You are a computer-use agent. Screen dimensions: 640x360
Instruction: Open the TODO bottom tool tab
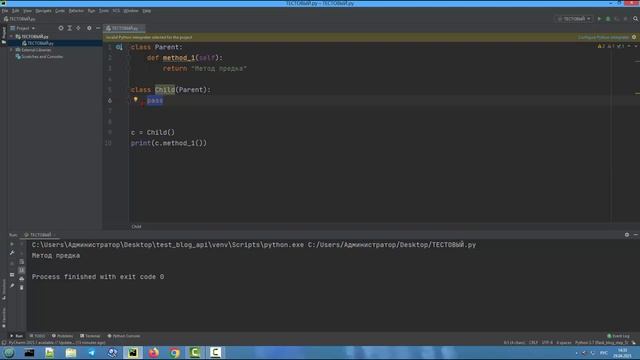[x=37, y=336]
